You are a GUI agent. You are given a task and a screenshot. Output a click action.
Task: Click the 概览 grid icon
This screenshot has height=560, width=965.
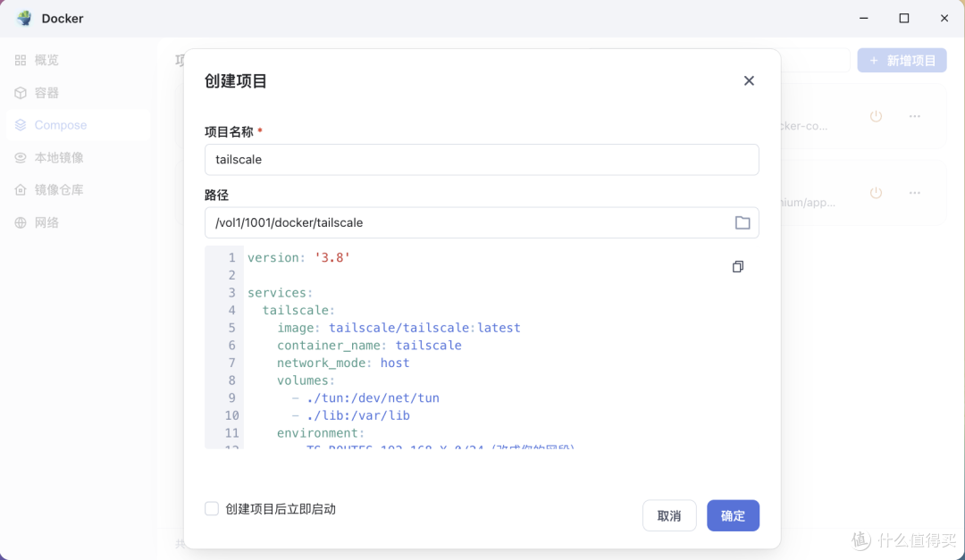click(x=21, y=60)
